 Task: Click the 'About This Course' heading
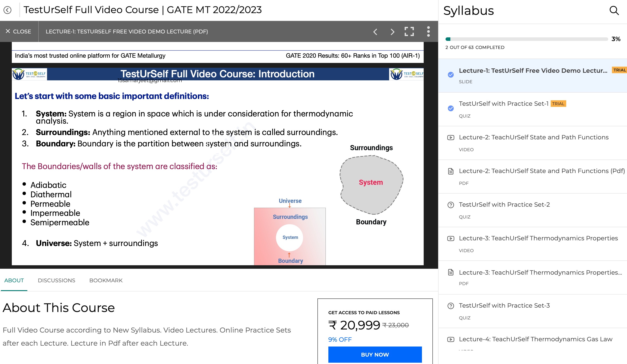(x=58, y=308)
